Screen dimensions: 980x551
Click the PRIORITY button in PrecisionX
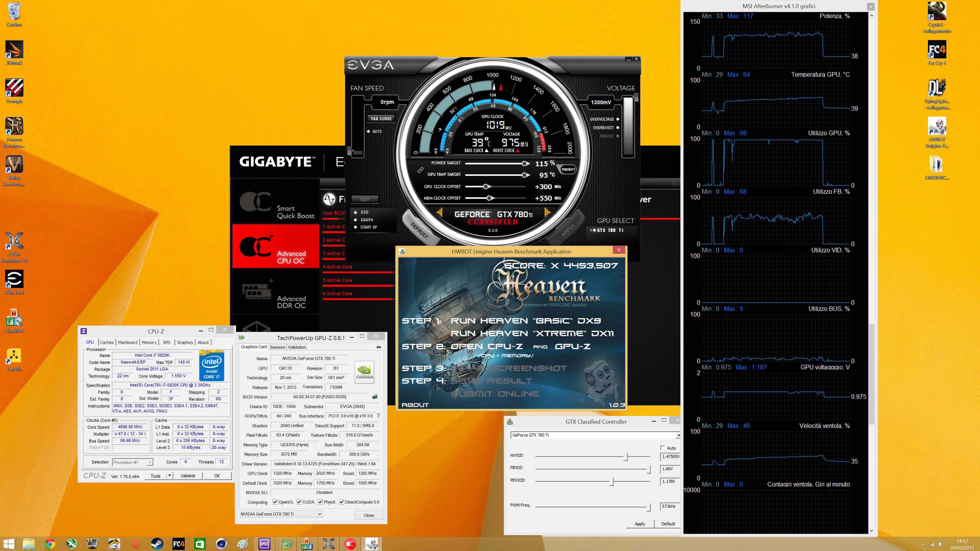point(568,170)
